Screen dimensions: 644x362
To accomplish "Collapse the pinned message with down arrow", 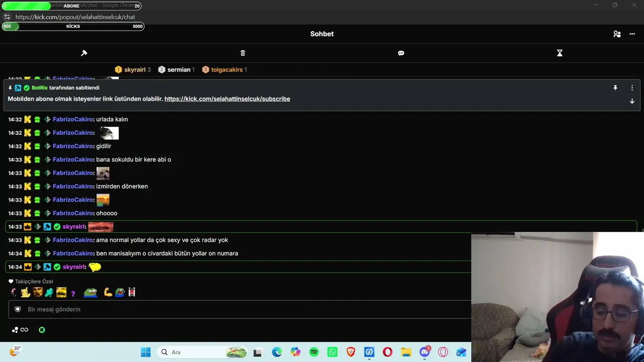I will click(632, 101).
